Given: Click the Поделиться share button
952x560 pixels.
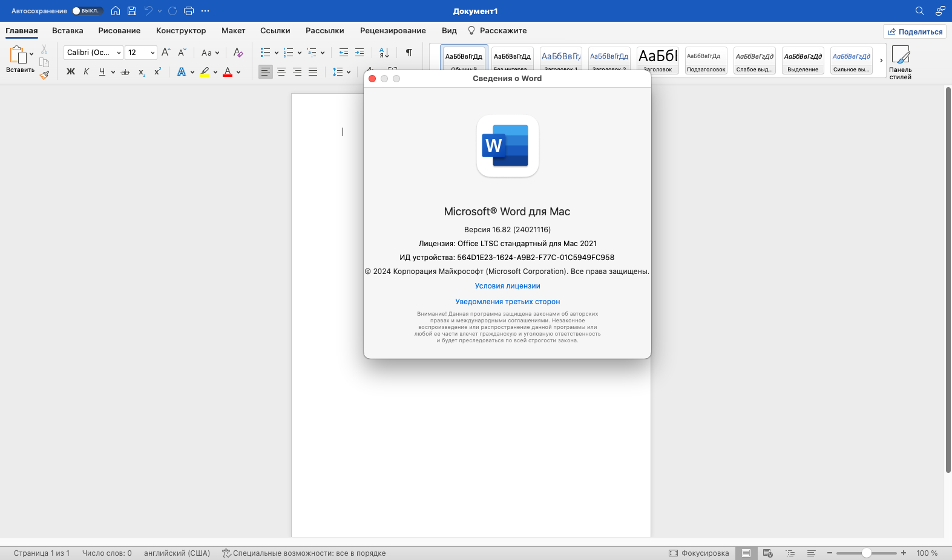Looking at the screenshot, I should 914,31.
